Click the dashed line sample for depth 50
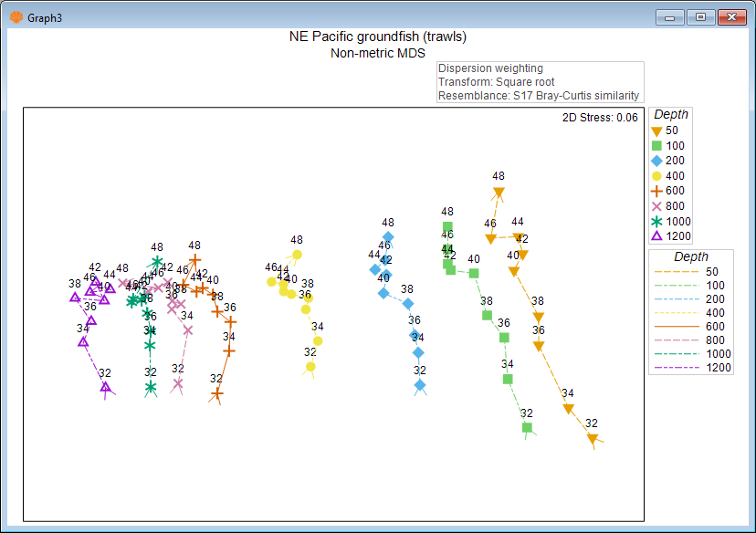Image resolution: width=756 pixels, height=533 pixels. pos(672,272)
